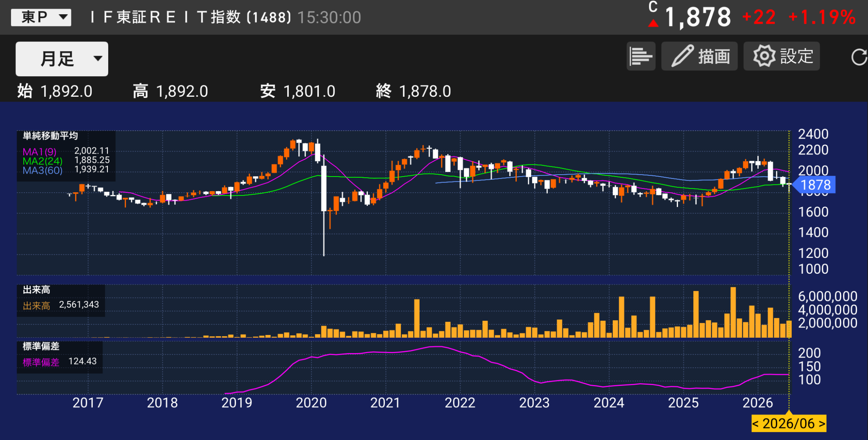This screenshot has height=440, width=868.
Task: Click the volume value 2,561,343
Action: [79, 305]
